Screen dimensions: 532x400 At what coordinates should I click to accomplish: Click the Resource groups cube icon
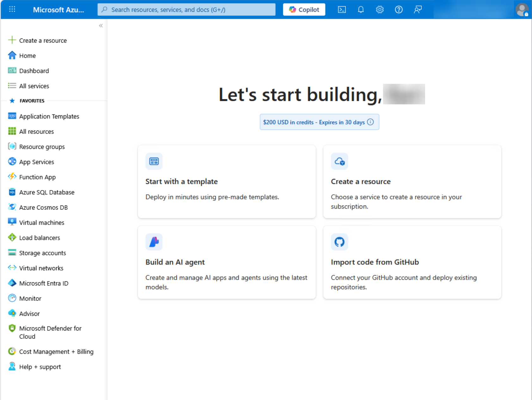point(12,146)
